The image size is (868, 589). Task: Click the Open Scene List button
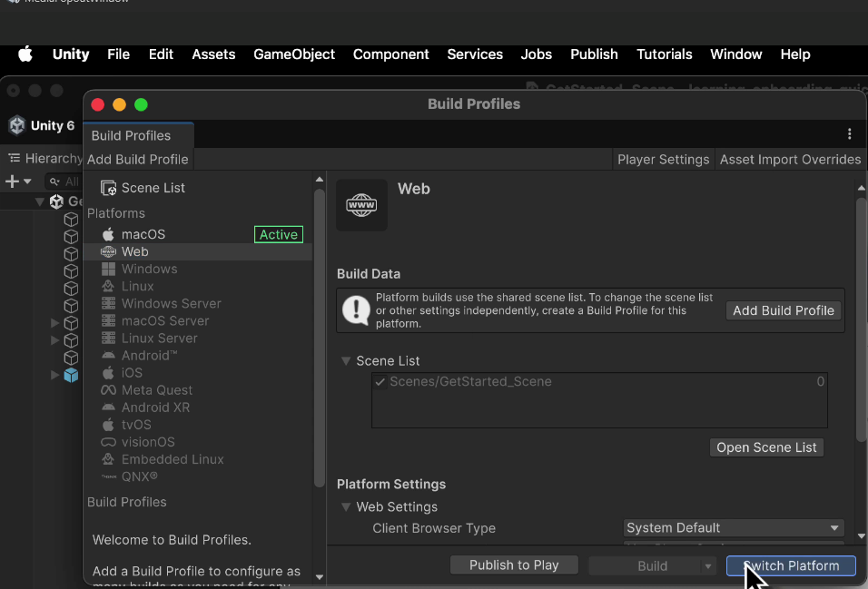click(x=766, y=447)
